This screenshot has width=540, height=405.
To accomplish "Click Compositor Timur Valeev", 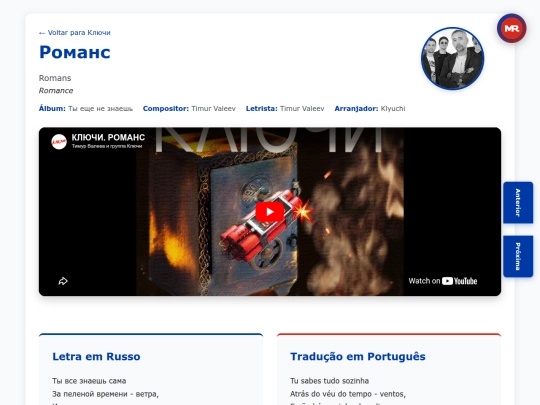I will tap(189, 108).
